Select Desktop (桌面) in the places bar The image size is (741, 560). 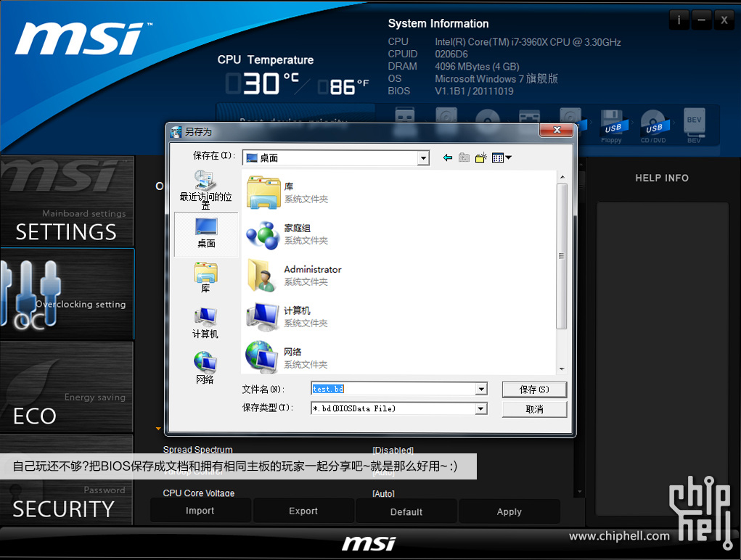(206, 234)
